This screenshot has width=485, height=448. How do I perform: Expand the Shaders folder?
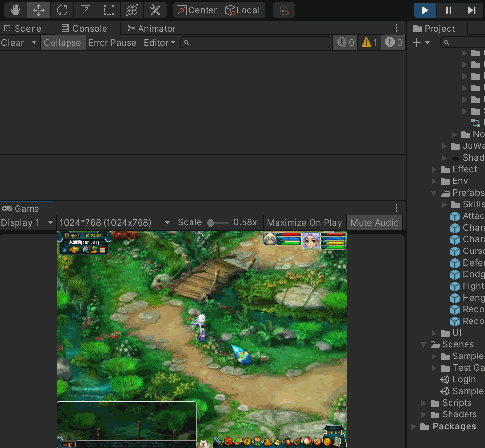tap(424, 415)
